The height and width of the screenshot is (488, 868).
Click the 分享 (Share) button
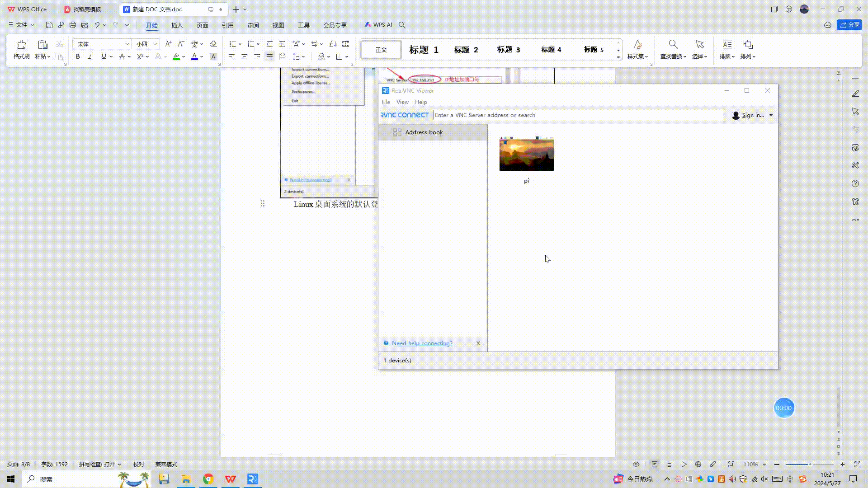click(849, 25)
